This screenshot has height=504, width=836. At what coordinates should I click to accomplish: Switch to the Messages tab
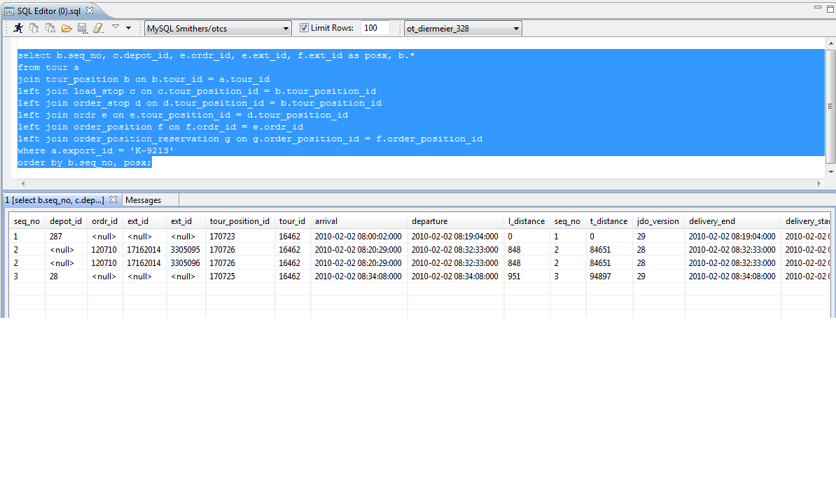pos(143,200)
